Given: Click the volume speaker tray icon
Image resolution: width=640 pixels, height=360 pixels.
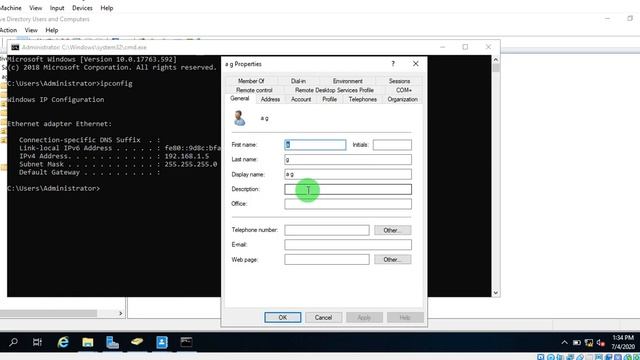Looking at the screenshot, I should tap(600, 342).
